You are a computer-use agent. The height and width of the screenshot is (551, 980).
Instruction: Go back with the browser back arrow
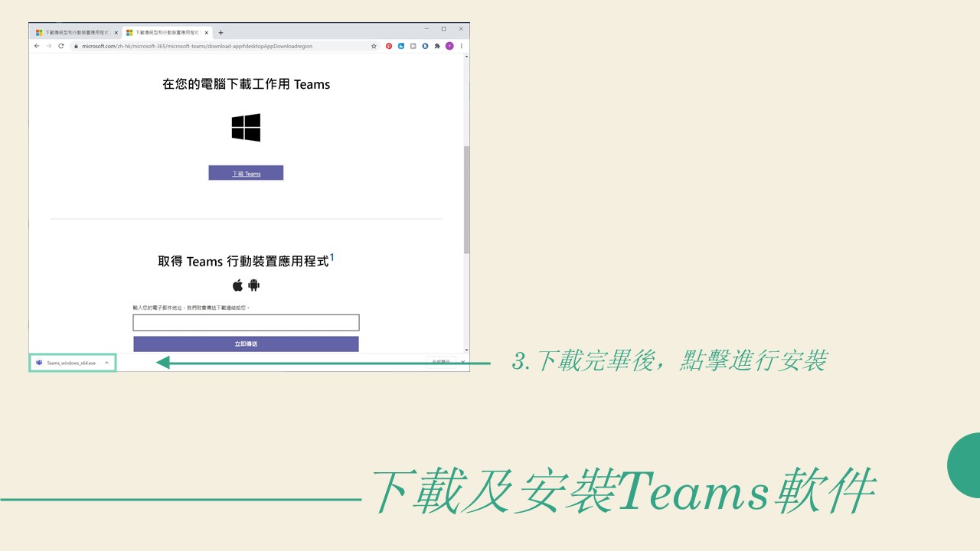click(37, 46)
